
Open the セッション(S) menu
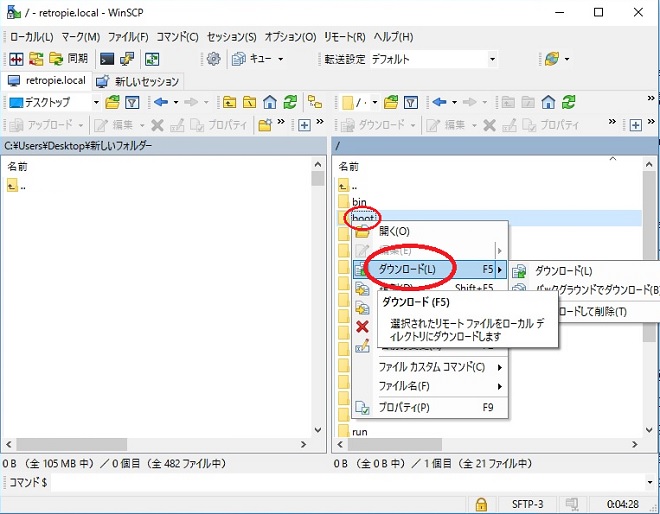coord(231,37)
